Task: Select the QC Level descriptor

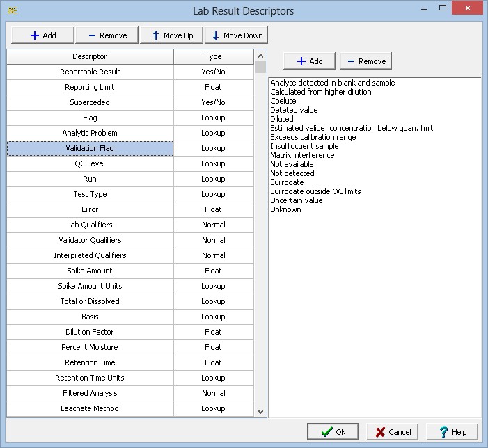Action: [x=90, y=163]
